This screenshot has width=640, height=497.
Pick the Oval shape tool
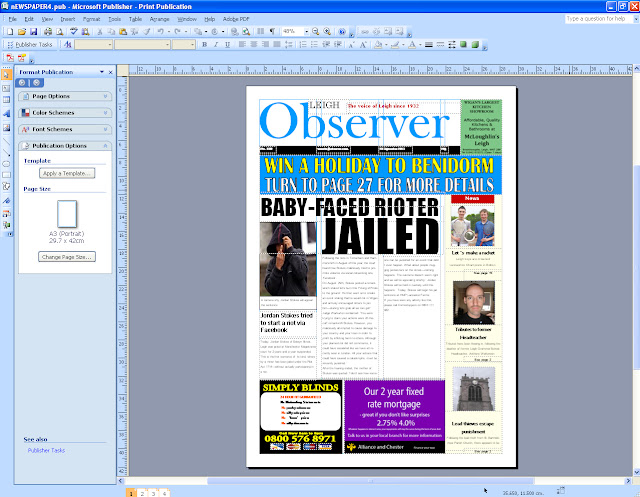6,164
